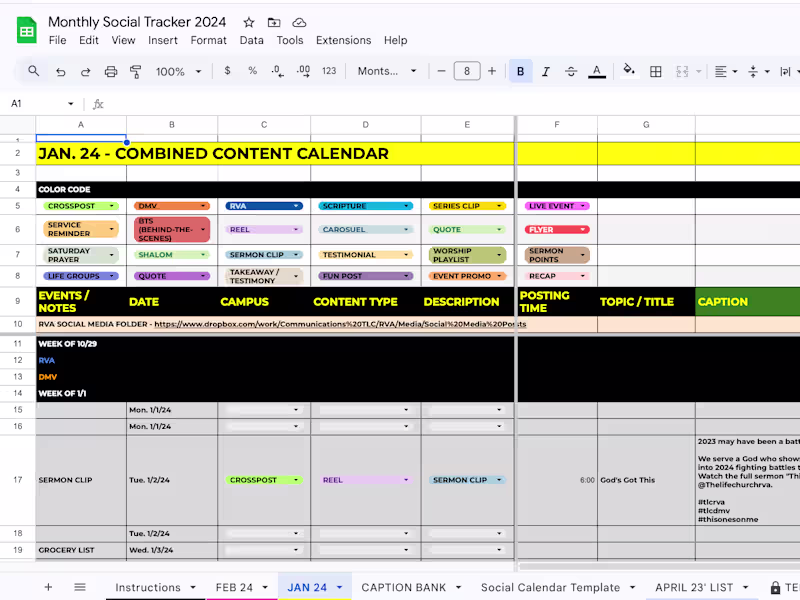Image resolution: width=800 pixels, height=600 pixels.
Task: Open the RVA Dropbox social media folder link
Action: pyautogui.click(x=330, y=325)
